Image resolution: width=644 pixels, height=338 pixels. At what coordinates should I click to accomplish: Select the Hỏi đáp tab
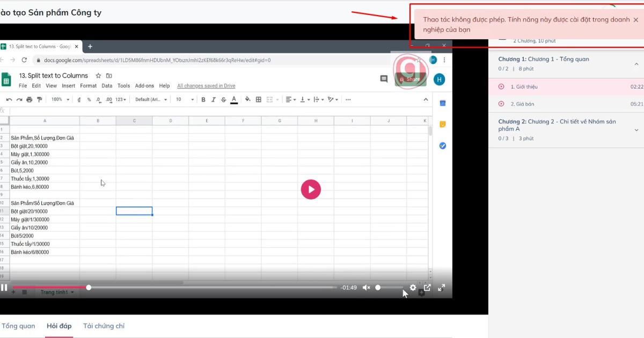[x=59, y=326]
